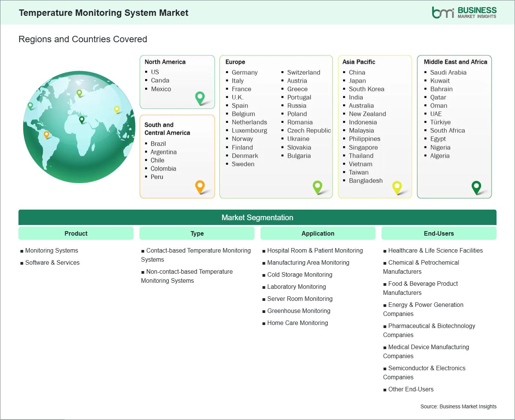This screenshot has height=420, width=515.
Task: Click Colombia in South America list
Action: [163, 169]
